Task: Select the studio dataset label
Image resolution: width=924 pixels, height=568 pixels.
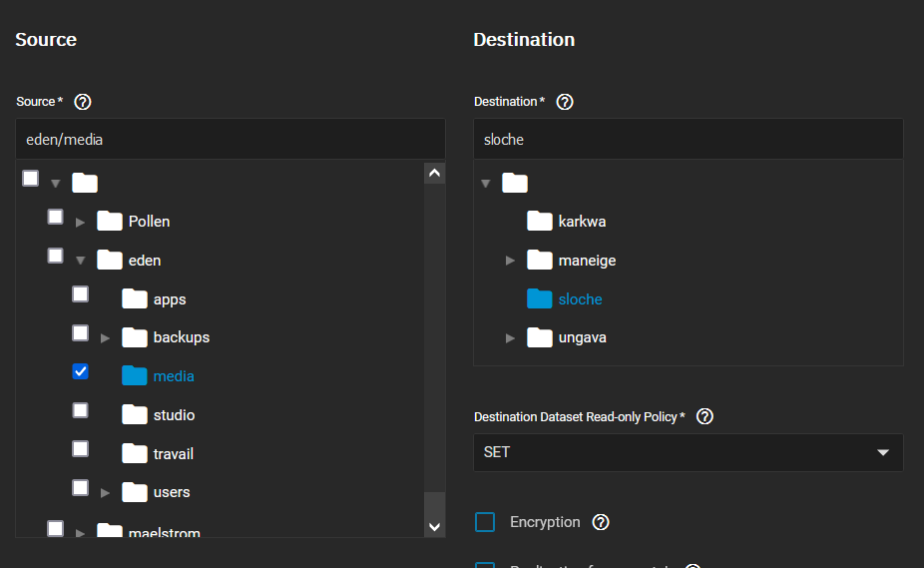Action: tap(174, 415)
